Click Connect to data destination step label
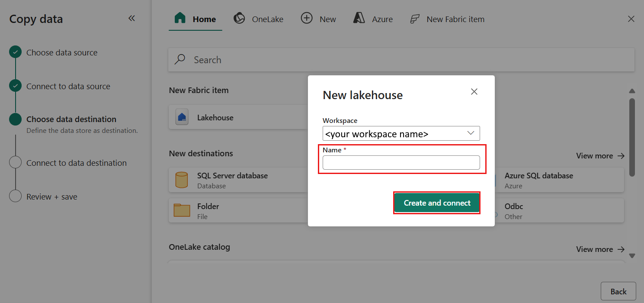Screen dimensions: 644x303 [x=77, y=163]
